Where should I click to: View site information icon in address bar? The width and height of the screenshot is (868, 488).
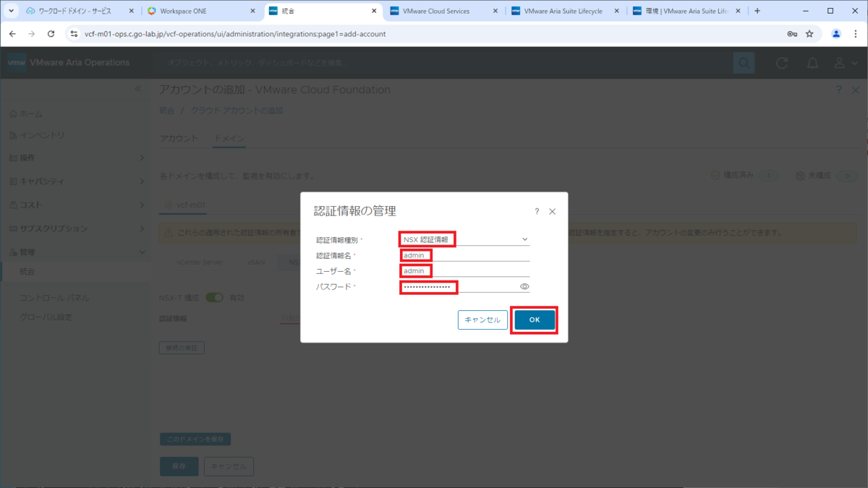pos(74,34)
